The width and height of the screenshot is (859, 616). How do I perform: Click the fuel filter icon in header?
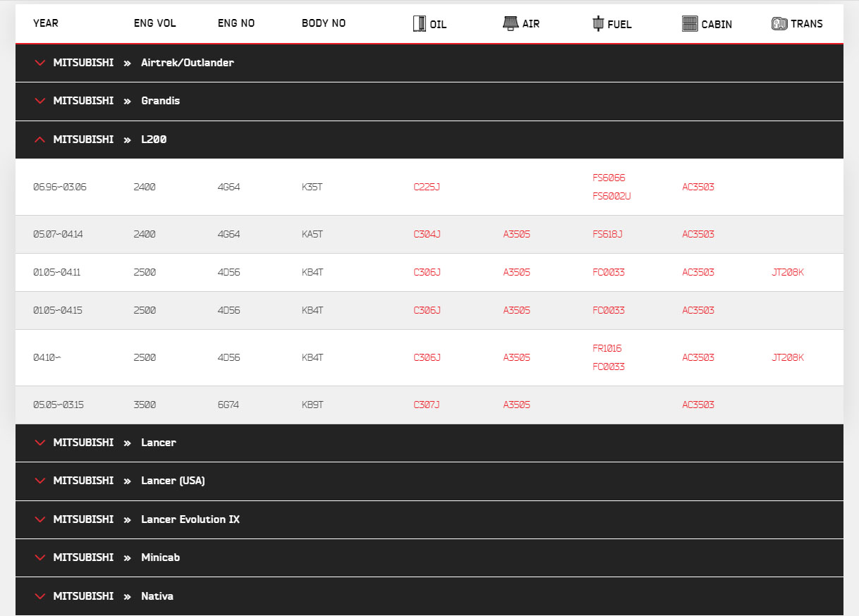tap(598, 23)
